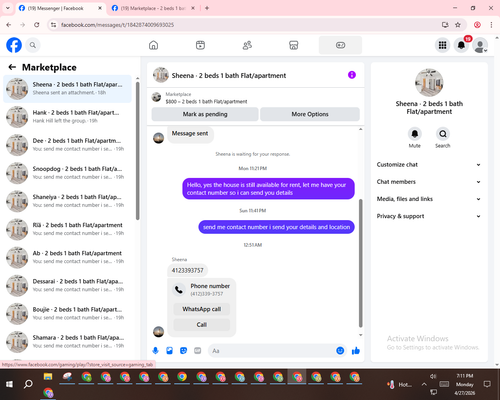Mute this conversation bell icon
This screenshot has width=500, height=400.
(415, 134)
